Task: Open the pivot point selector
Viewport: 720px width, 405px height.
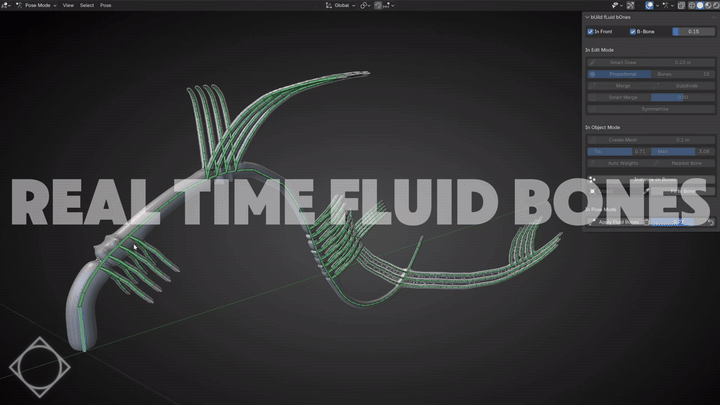Action: point(365,5)
